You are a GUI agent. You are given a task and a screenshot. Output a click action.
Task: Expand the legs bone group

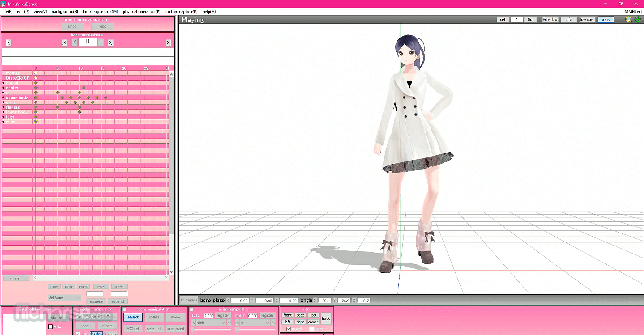click(4, 117)
